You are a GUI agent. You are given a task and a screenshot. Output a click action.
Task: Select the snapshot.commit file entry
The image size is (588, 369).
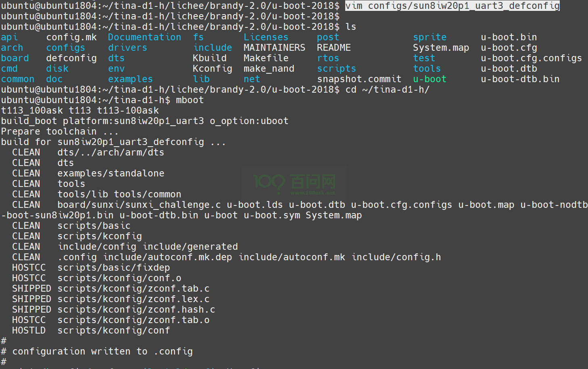click(359, 79)
